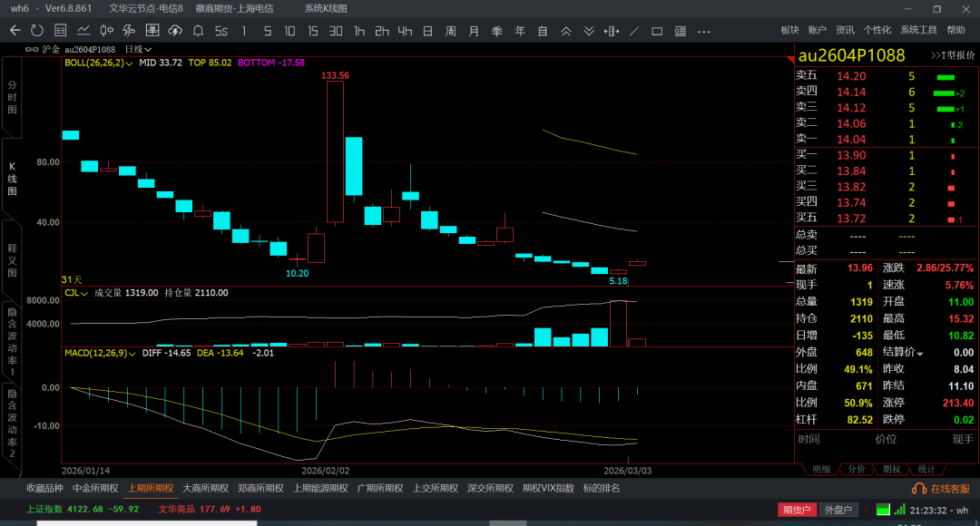This screenshot has height=526, width=980.
Task: Switch to candlestick chart icon in toolbar
Action: coord(106,31)
